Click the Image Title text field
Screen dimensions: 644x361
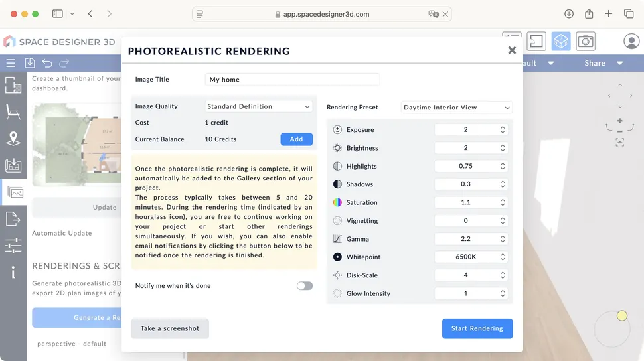pos(292,80)
